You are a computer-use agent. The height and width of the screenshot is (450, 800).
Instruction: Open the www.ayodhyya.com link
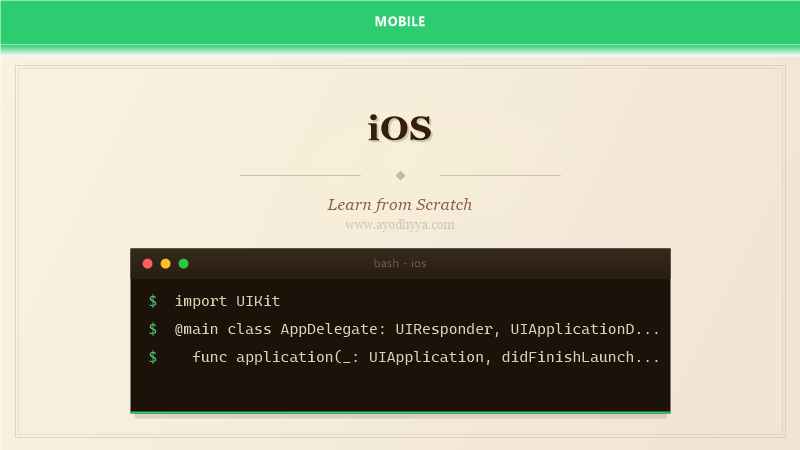(399, 225)
